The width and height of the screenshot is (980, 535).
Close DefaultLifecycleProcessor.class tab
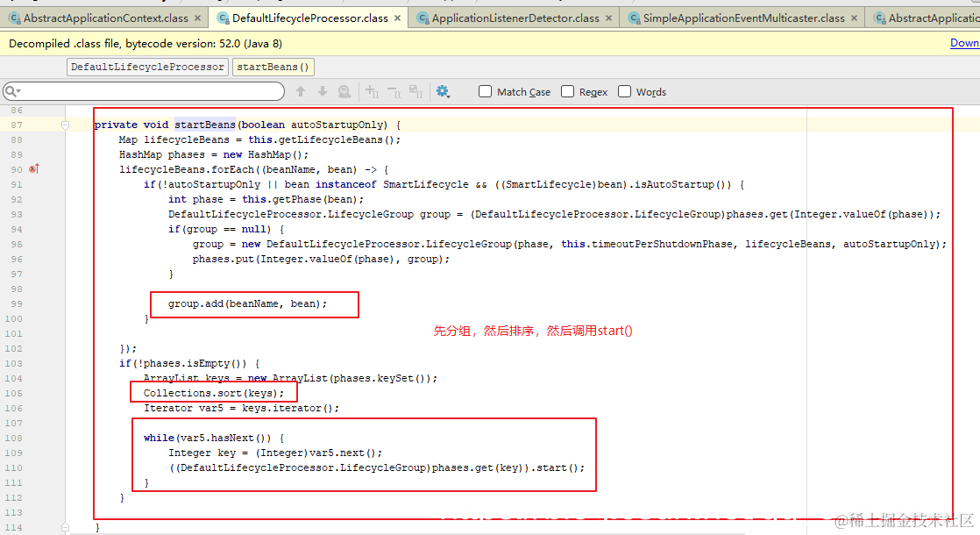[397, 18]
